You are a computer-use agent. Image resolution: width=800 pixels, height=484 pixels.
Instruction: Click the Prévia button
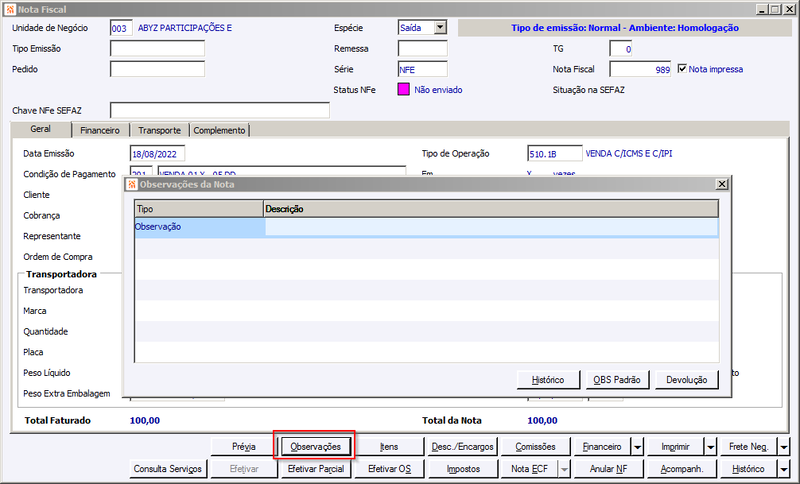coord(244,447)
